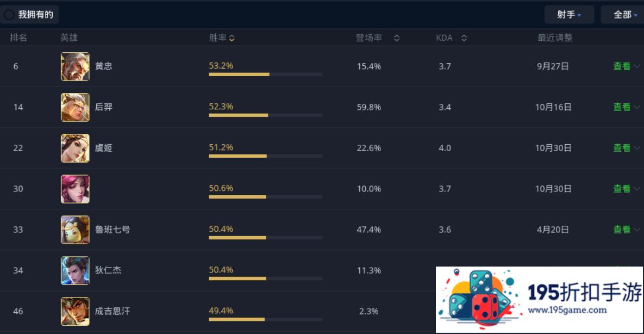
Task: Click the pink-haired hero portrait ranked 30
Action: tap(75, 189)
